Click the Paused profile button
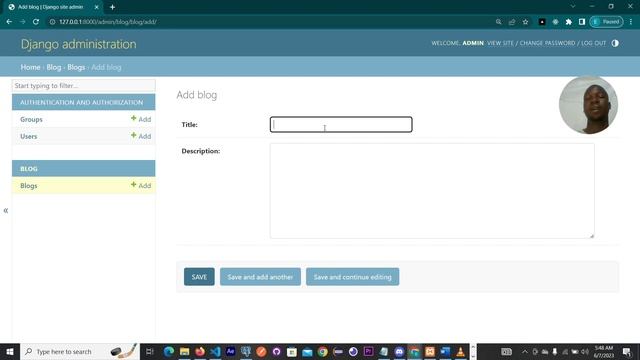The image size is (640, 360). point(607,22)
